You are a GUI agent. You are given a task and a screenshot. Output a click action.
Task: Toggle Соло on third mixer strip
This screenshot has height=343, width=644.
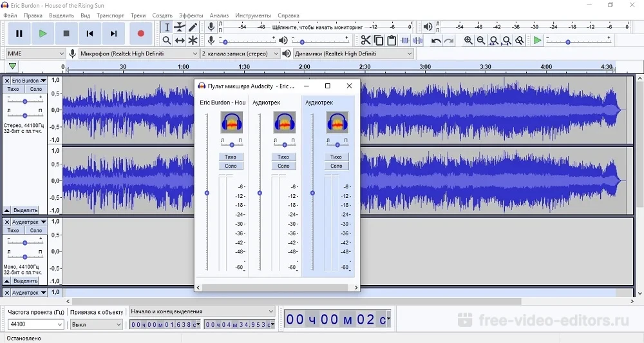(x=336, y=166)
